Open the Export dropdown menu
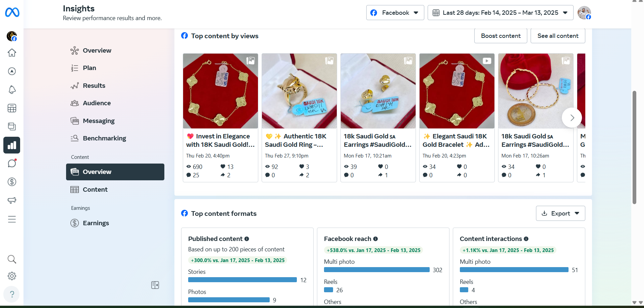 coord(560,213)
